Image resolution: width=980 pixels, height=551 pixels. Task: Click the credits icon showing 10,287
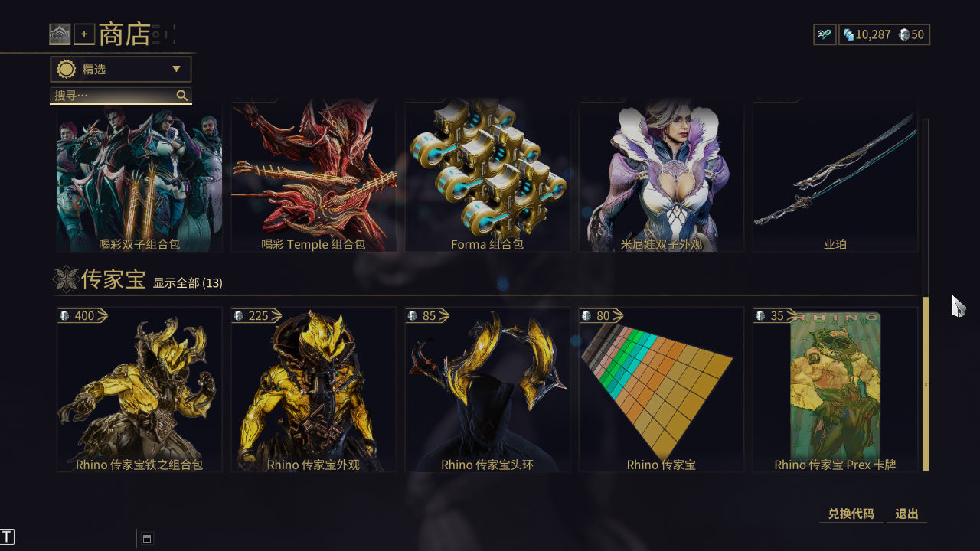click(848, 34)
